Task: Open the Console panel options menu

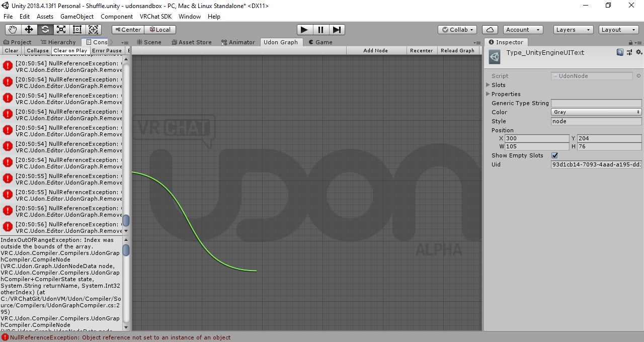Action: tap(125, 42)
